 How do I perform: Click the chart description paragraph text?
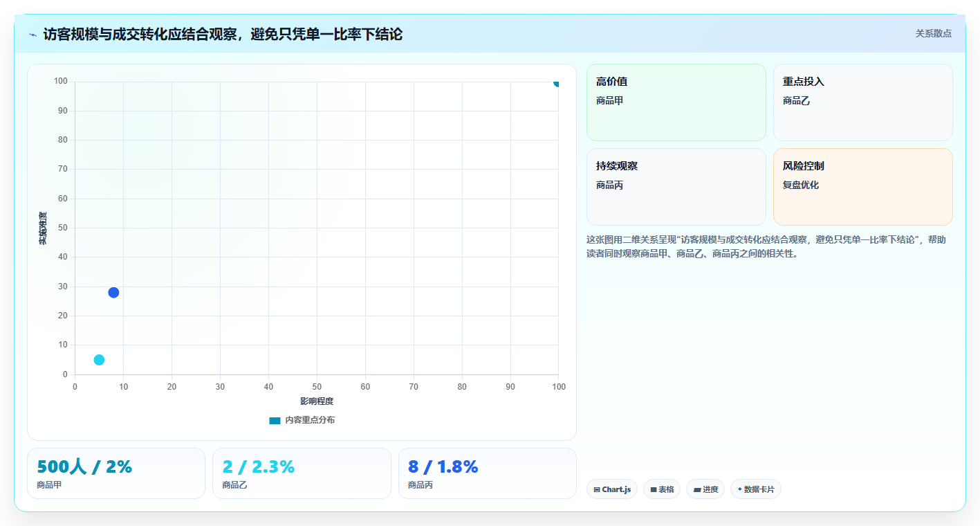[766, 246]
